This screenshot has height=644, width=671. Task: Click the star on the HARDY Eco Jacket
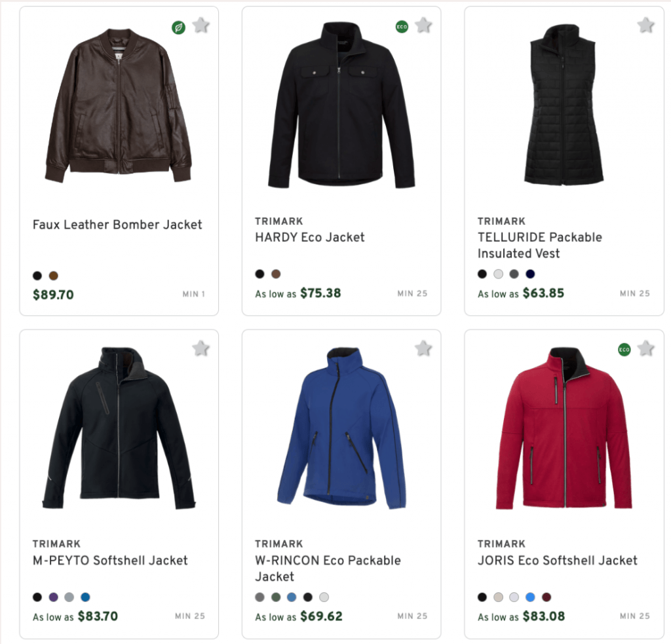coord(423,24)
